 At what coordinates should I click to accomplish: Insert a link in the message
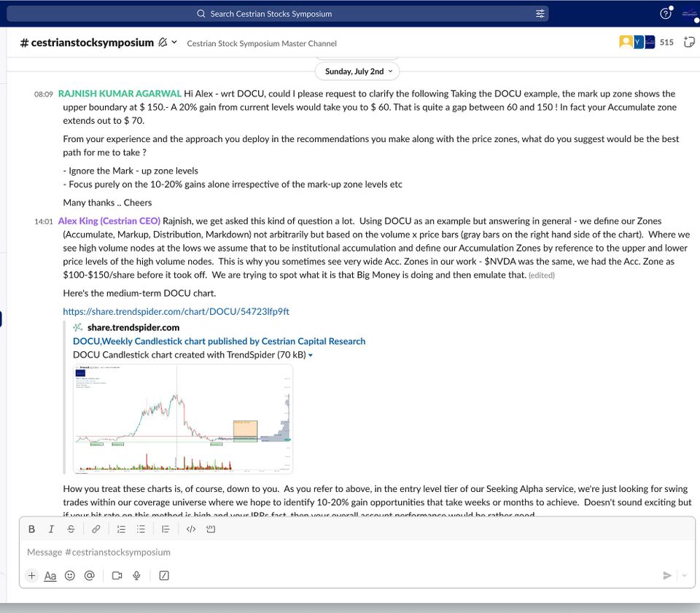(96, 529)
